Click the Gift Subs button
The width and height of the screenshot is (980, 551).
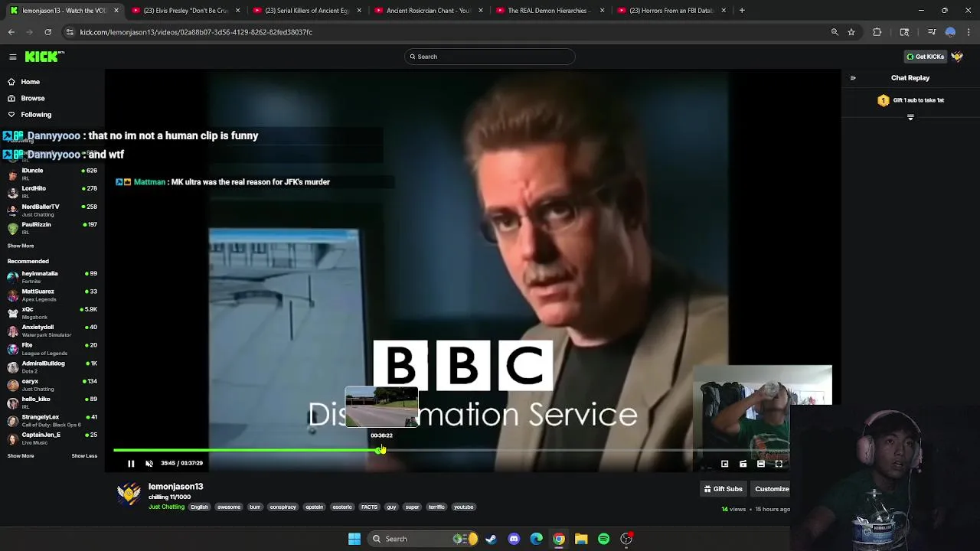723,489
